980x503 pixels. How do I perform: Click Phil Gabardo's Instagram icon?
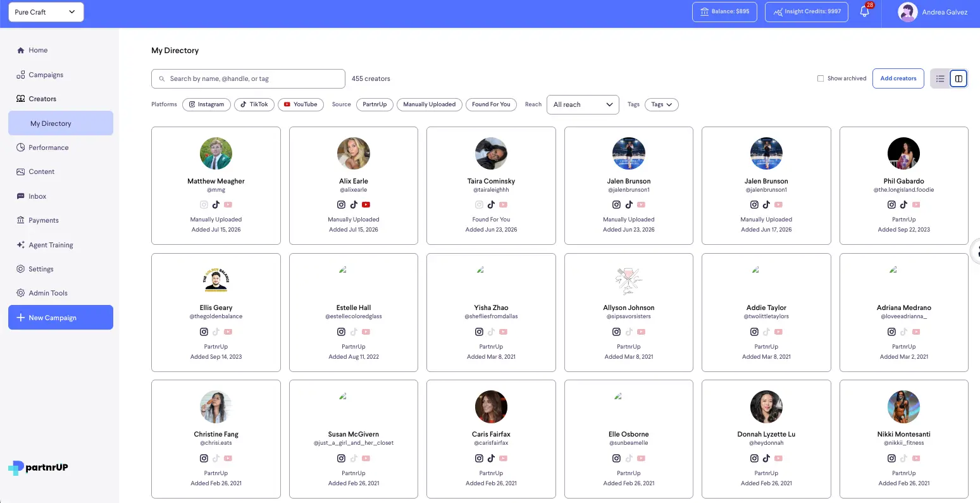click(x=891, y=204)
